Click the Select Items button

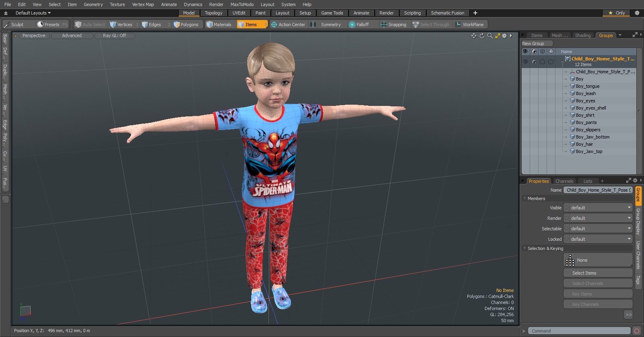click(x=598, y=273)
